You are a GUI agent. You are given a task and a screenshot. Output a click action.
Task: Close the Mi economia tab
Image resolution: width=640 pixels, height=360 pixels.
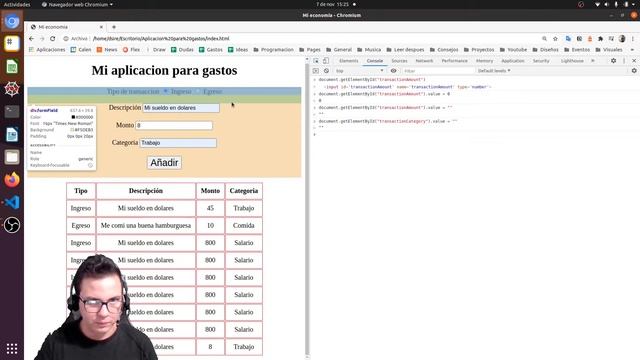click(x=101, y=27)
